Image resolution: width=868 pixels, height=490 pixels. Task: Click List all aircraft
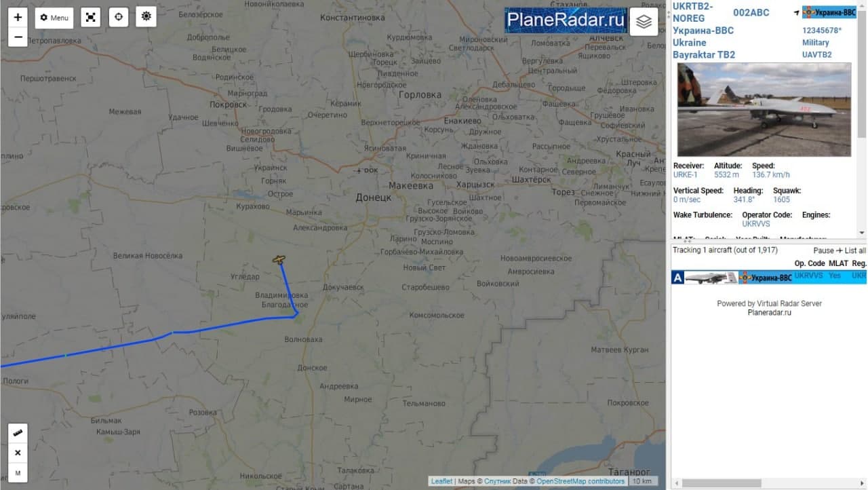coord(854,250)
